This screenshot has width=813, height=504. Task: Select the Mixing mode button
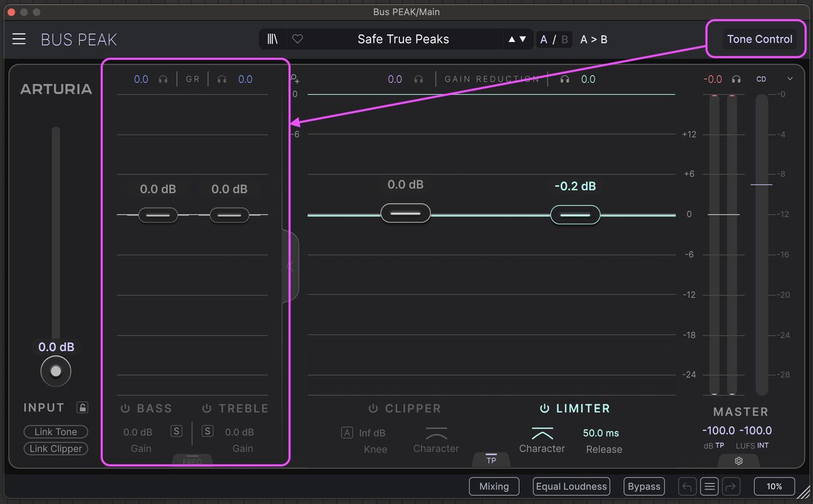pos(494,486)
